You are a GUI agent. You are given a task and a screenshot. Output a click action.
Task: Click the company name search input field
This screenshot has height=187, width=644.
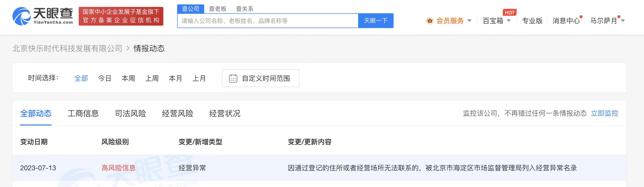coord(267,21)
